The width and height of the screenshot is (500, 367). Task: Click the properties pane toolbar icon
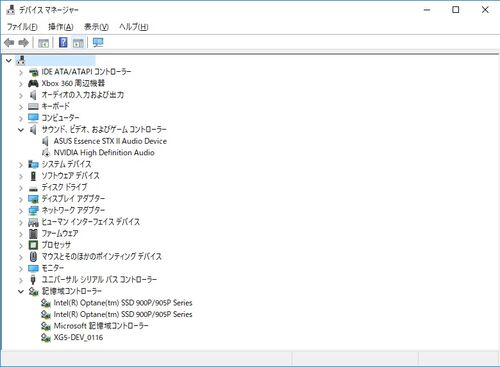78,43
